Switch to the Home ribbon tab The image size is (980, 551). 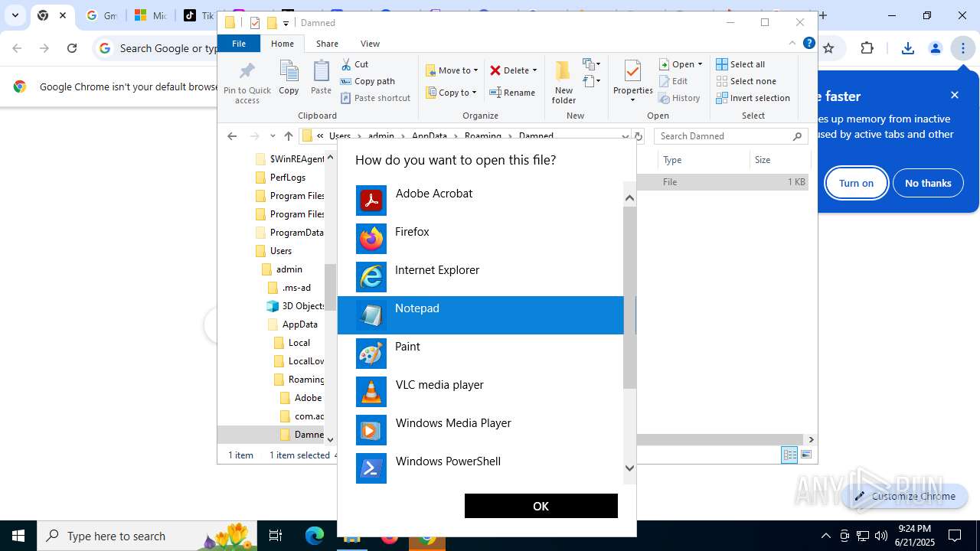pos(283,44)
